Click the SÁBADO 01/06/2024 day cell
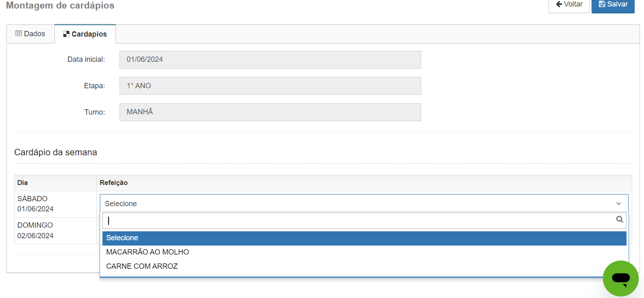Image resolution: width=644 pixels, height=298 pixels. (55, 204)
